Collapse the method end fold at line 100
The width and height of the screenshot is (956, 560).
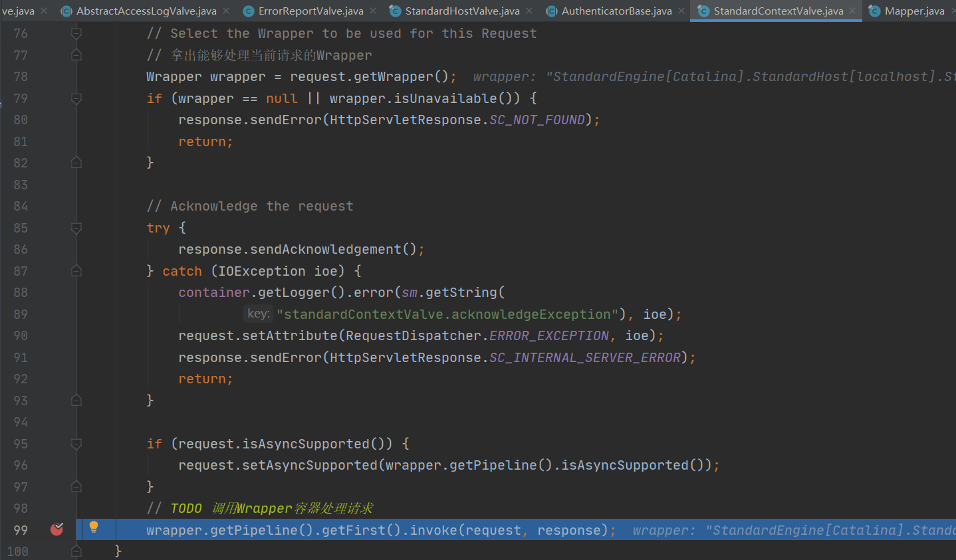(x=76, y=551)
